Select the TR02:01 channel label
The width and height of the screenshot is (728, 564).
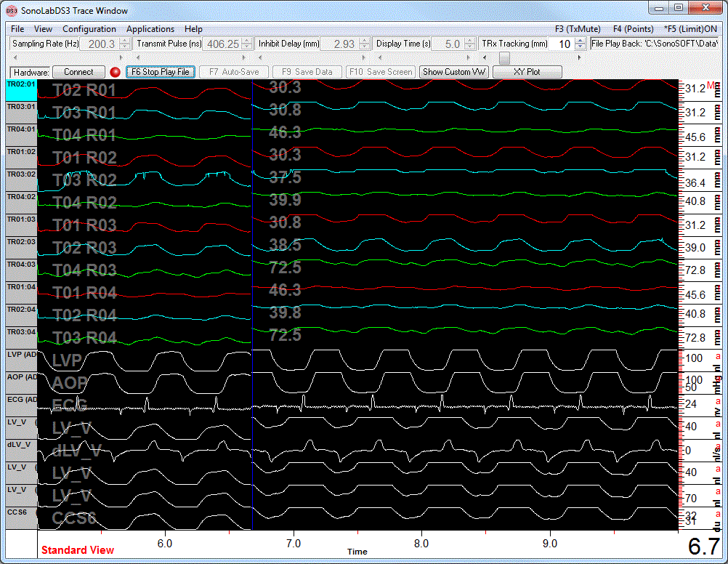[x=21, y=91]
